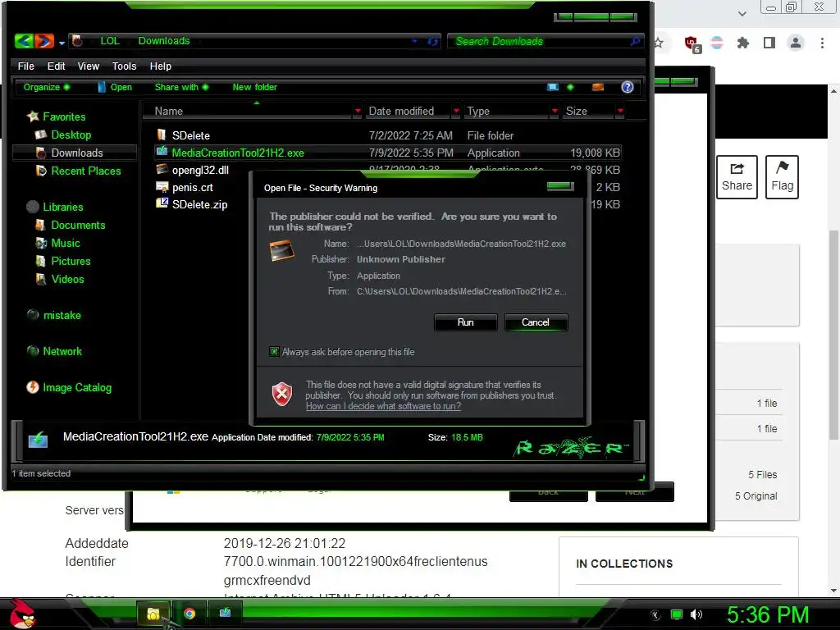This screenshot has height=630, width=840.
Task: Click the search magnifier icon
Action: (635, 41)
